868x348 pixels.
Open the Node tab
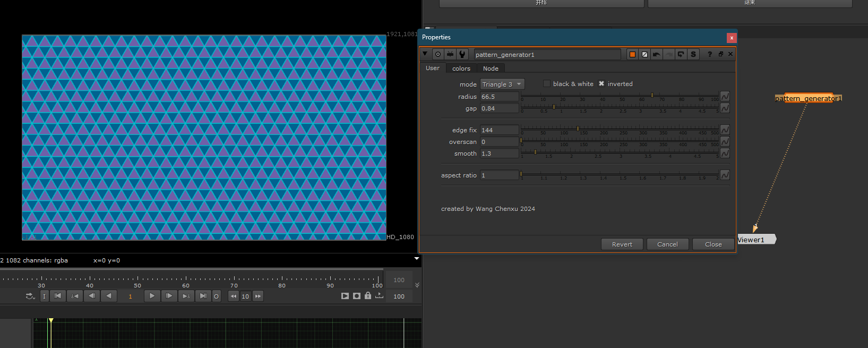tap(491, 69)
